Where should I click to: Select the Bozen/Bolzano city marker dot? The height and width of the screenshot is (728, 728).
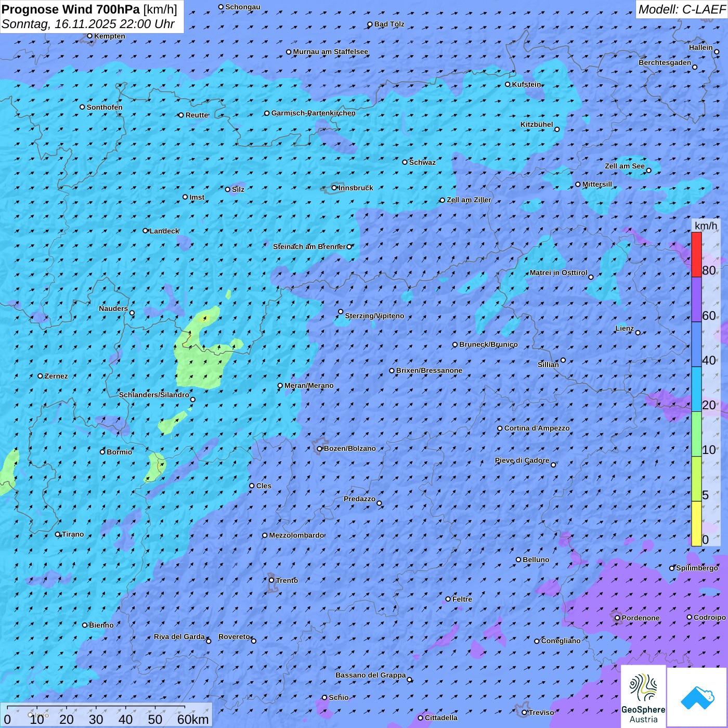tap(320, 449)
